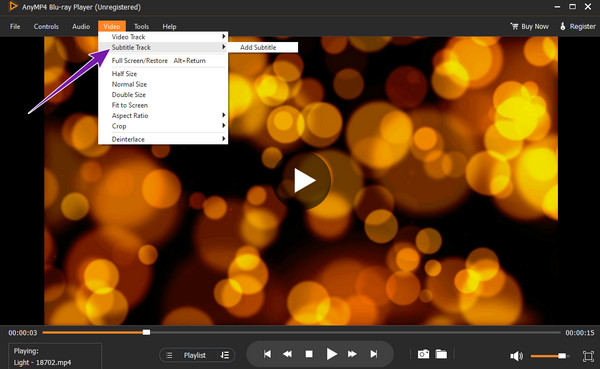Open the Help menu
600x369 pixels.
point(169,26)
